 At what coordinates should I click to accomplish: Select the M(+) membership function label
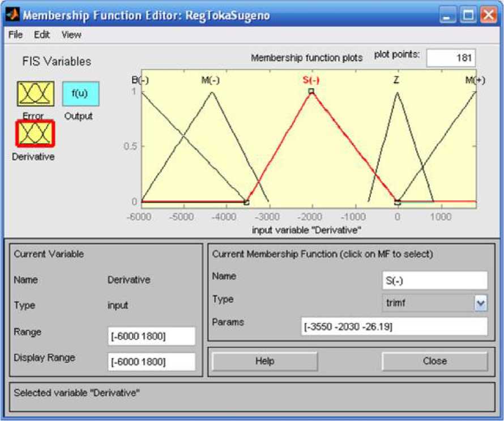475,80
